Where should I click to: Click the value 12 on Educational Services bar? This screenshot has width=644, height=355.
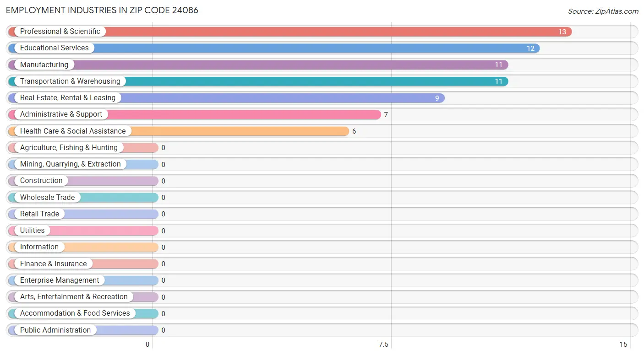click(x=530, y=48)
